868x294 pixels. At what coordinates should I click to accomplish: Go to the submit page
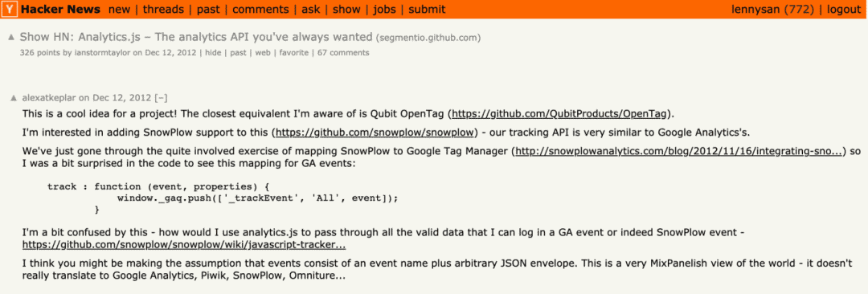[427, 10]
